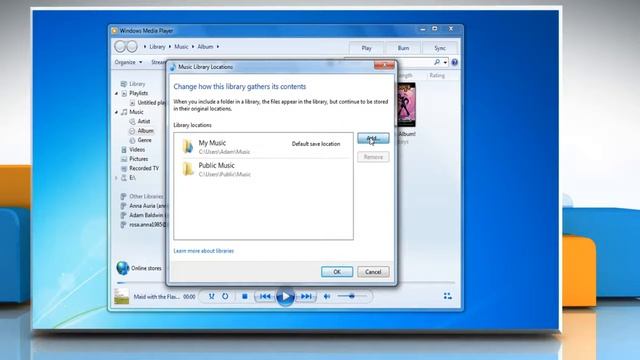Image resolution: width=640 pixels, height=360 pixels.
Task: Click the Add... button in the dialog
Action: pyautogui.click(x=373, y=138)
